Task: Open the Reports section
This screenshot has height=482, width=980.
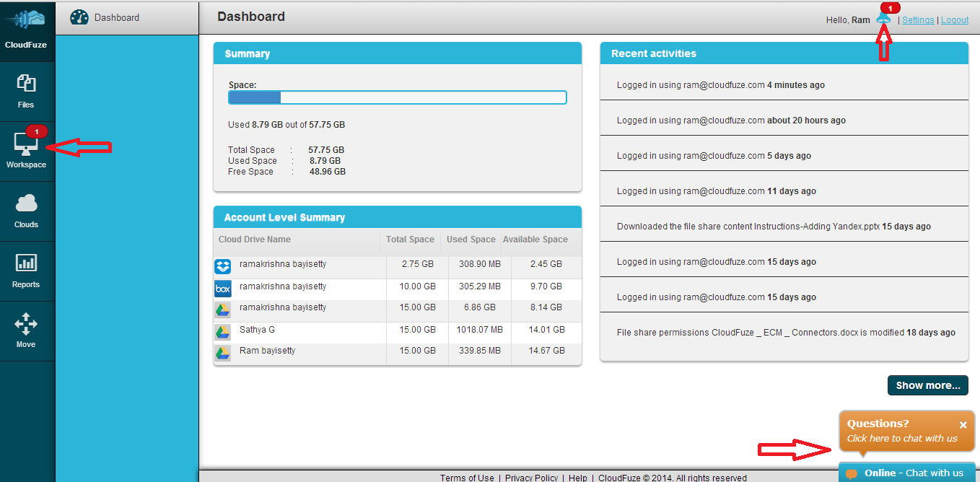Action: pyautogui.click(x=26, y=271)
